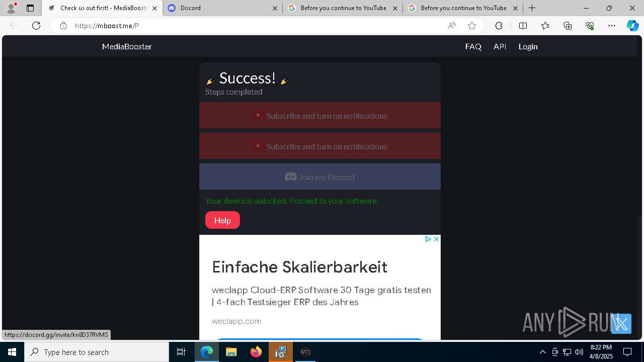Click the taskbar search box

click(x=97, y=352)
